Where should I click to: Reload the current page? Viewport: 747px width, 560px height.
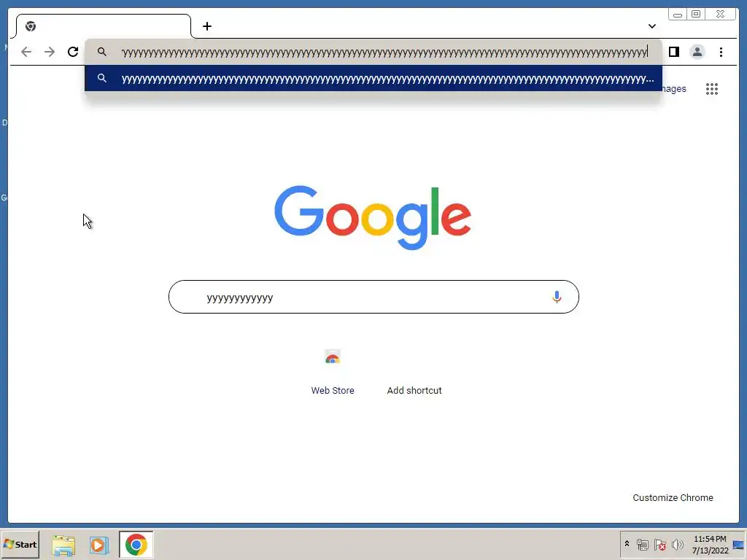pos(73,52)
